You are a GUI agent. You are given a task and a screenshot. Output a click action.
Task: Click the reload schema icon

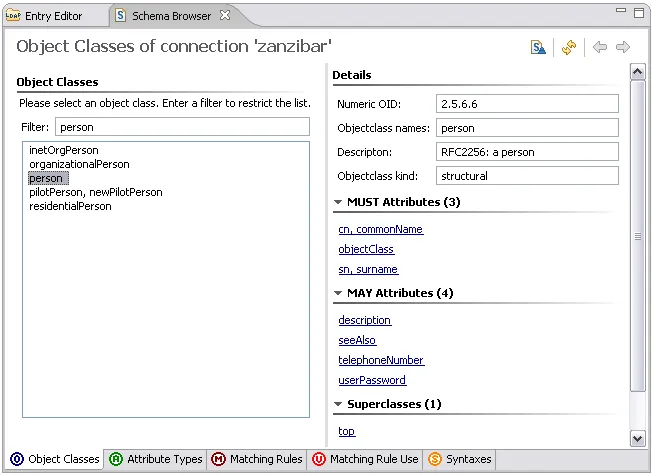tap(569, 47)
